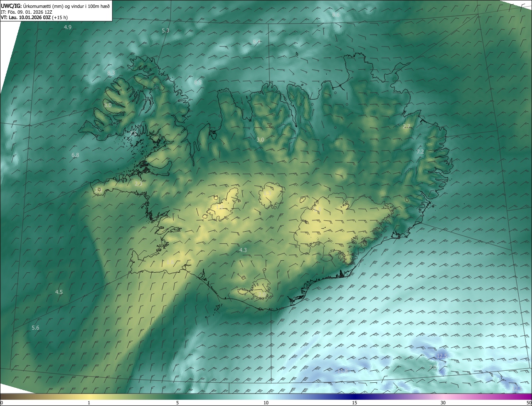Click the 2.7 precipitation value label

(406, 126)
